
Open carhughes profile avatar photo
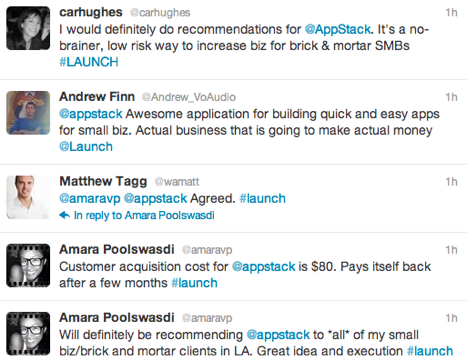(28, 28)
